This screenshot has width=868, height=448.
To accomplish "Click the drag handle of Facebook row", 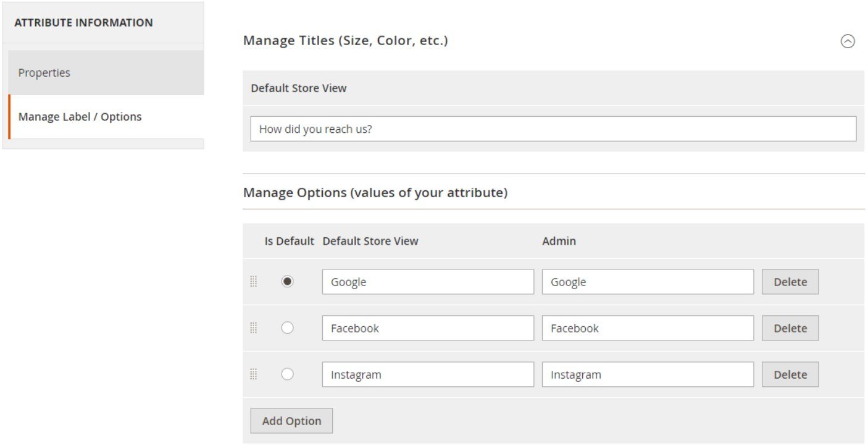I will pyautogui.click(x=253, y=328).
